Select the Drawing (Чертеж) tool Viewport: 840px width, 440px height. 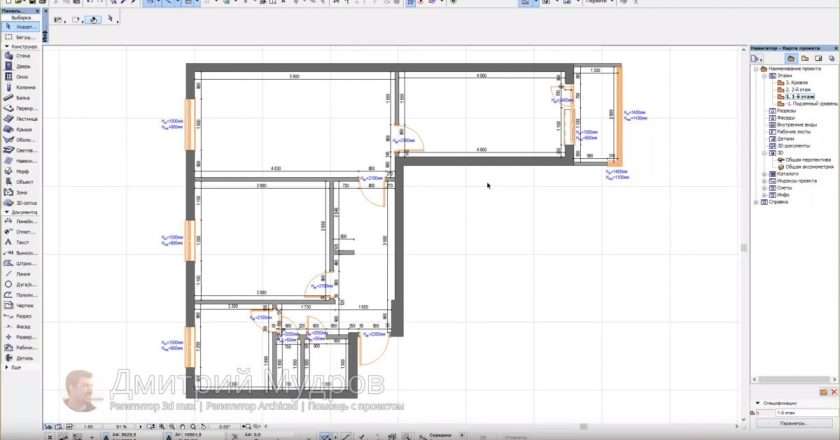point(20,305)
